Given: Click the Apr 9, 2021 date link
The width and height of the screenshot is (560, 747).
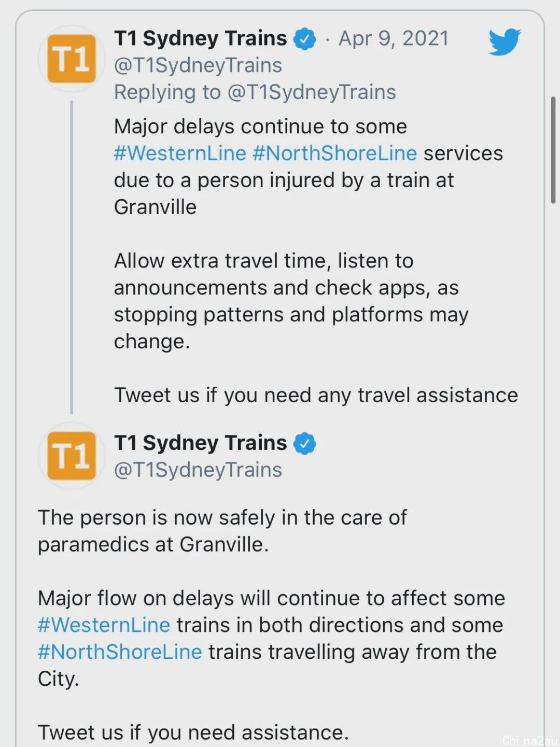Looking at the screenshot, I should point(394,38).
